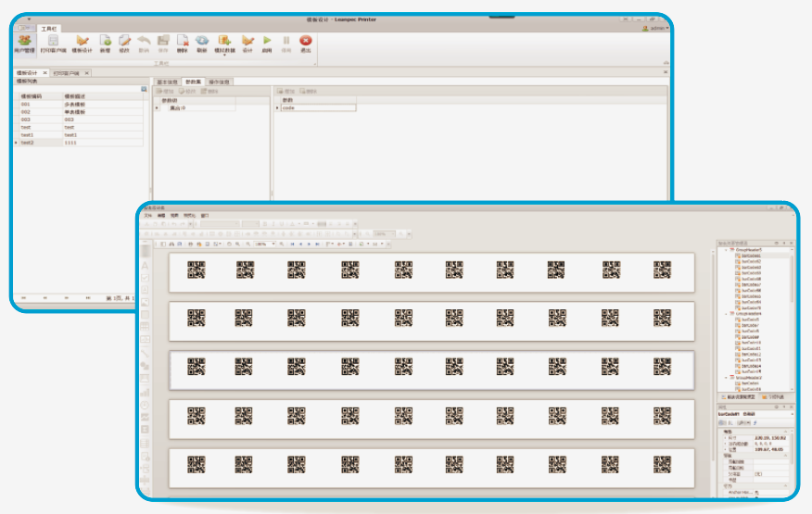Select the 工具栏 ribbon tab
This screenshot has height=514, width=812.
49,29
